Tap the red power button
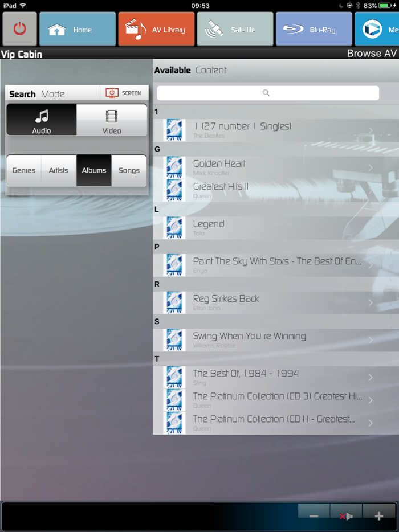The height and width of the screenshot is (532, 399). click(19, 29)
